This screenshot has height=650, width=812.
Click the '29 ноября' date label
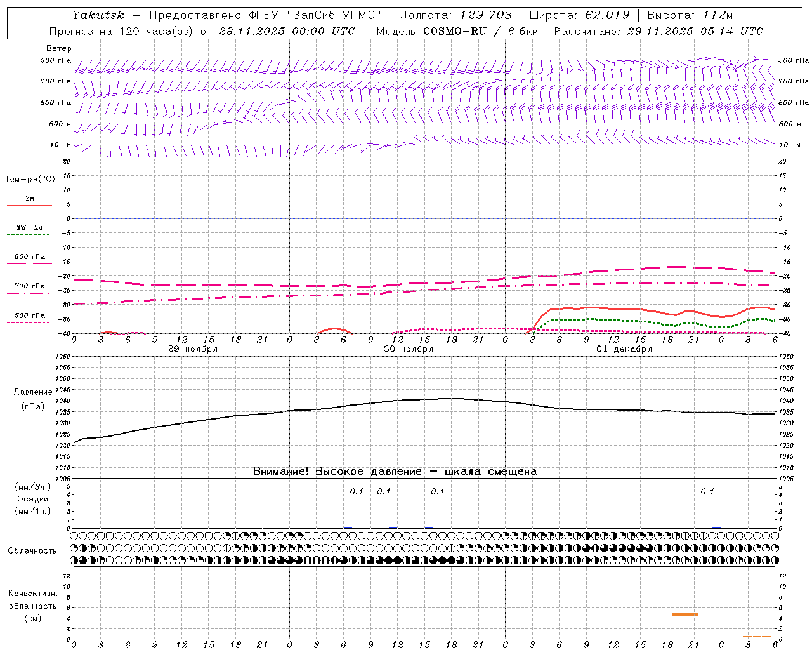point(193,349)
